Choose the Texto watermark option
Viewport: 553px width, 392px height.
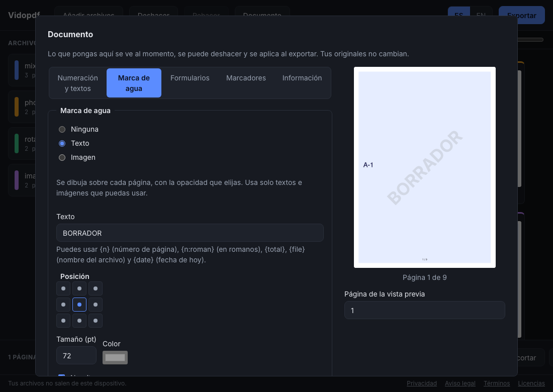click(x=62, y=143)
